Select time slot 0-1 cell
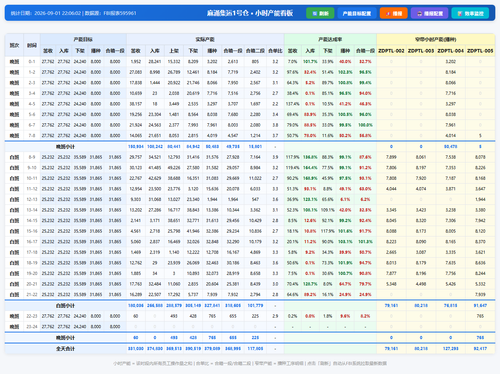 coord(32,62)
